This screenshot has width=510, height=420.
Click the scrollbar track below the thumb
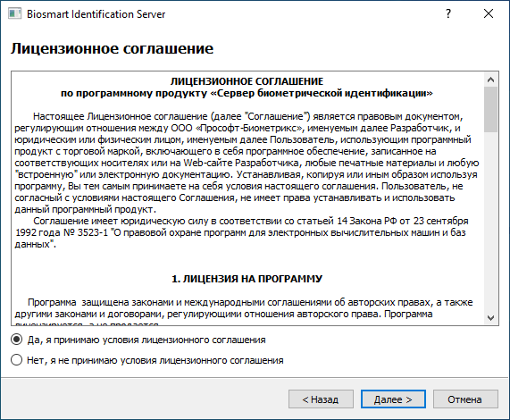point(491,222)
